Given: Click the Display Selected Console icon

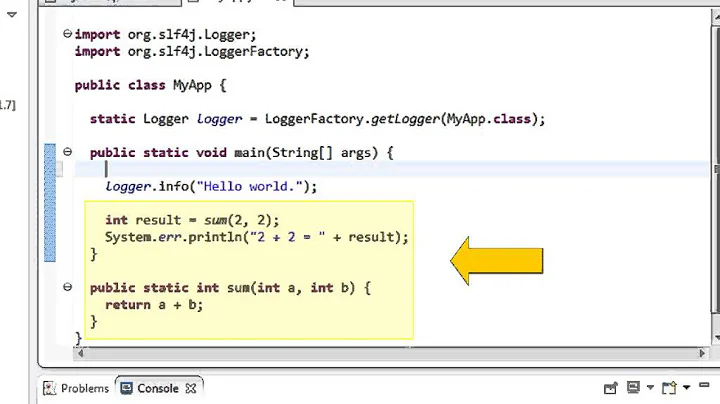Looking at the screenshot, I should [x=634, y=388].
